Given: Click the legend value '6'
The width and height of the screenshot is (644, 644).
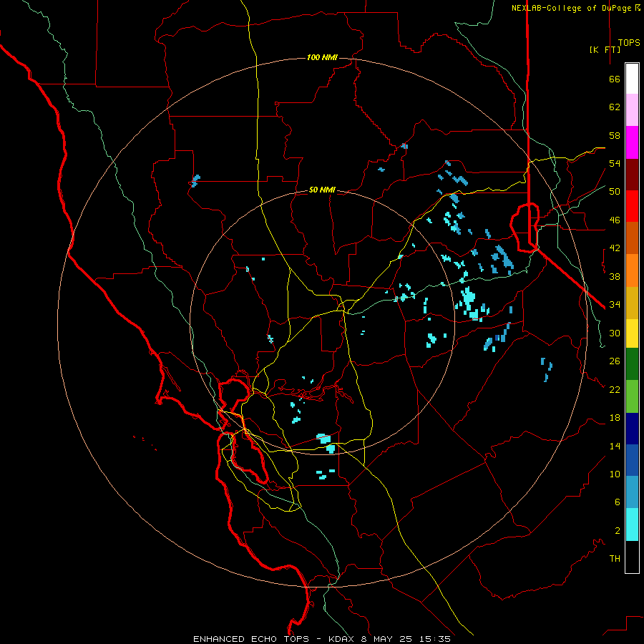Looking at the screenshot, I should 618,502.
